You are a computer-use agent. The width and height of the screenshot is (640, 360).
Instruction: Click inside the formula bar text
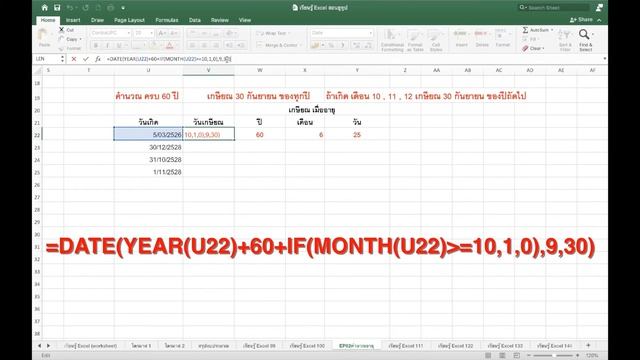click(169, 59)
